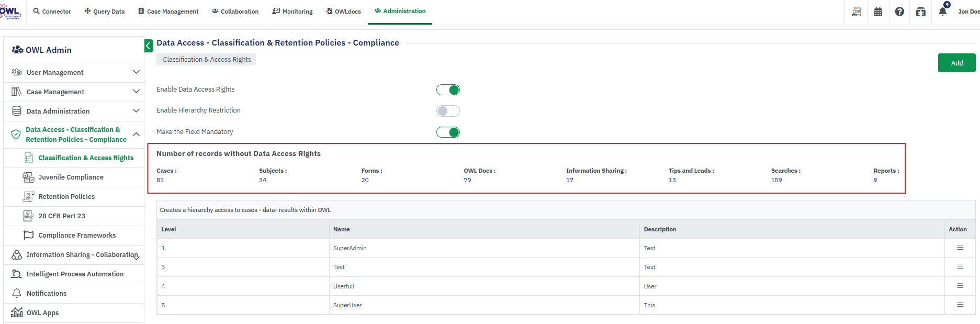Switch to Classification & Access Rights tab
The width and height of the screenshot is (980, 324).
(x=207, y=60)
